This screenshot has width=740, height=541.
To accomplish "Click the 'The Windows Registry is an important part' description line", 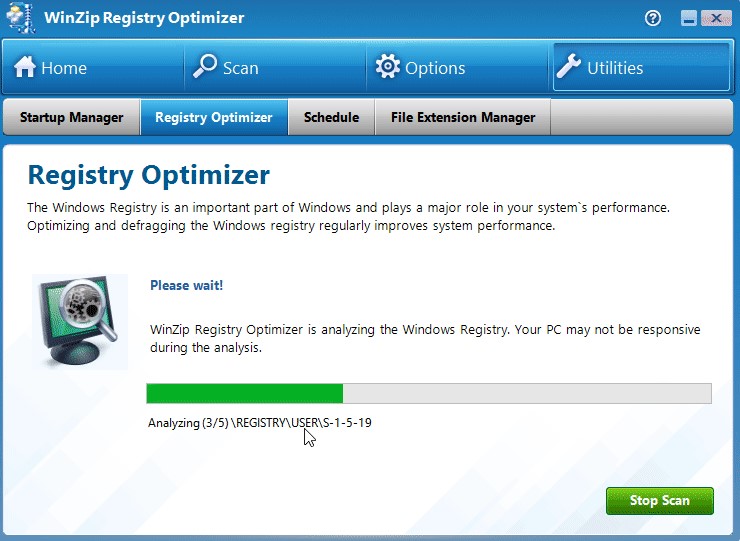I will (348, 208).
